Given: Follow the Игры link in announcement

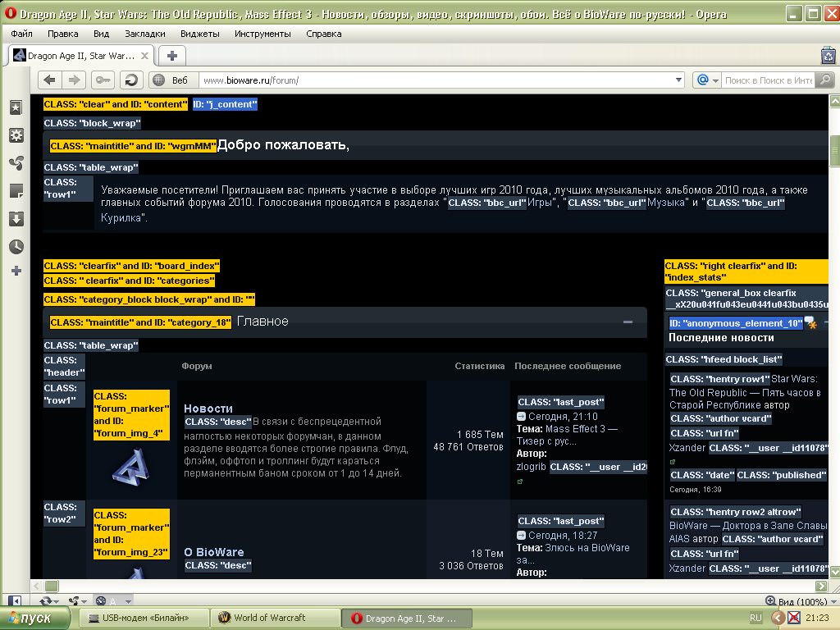Looking at the screenshot, I should [x=539, y=203].
